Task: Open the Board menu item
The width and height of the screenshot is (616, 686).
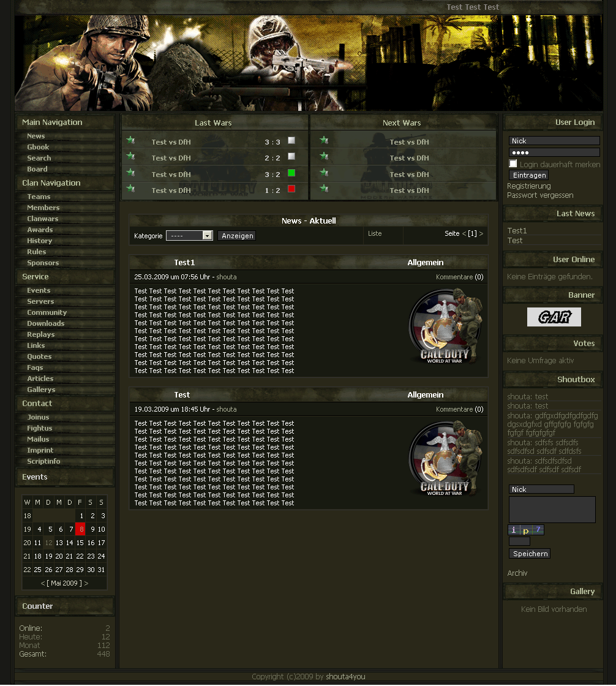Action: (37, 169)
